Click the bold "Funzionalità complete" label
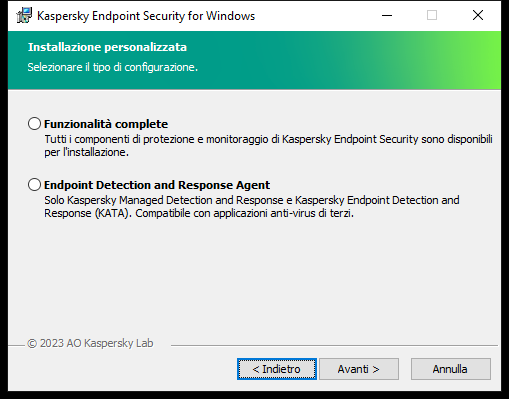509x399 pixels. pos(106,124)
